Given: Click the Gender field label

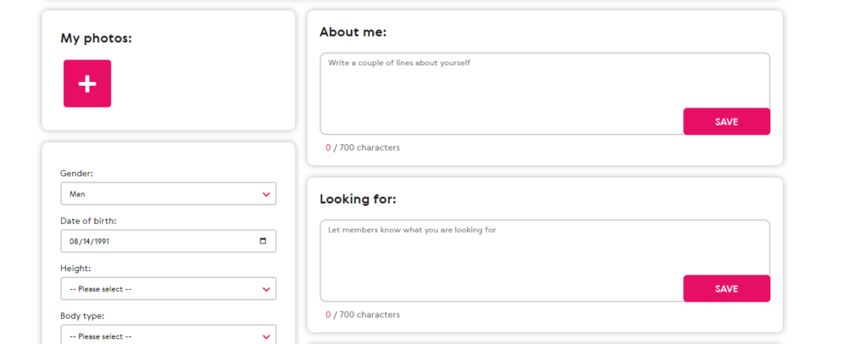Looking at the screenshot, I should [x=76, y=174].
